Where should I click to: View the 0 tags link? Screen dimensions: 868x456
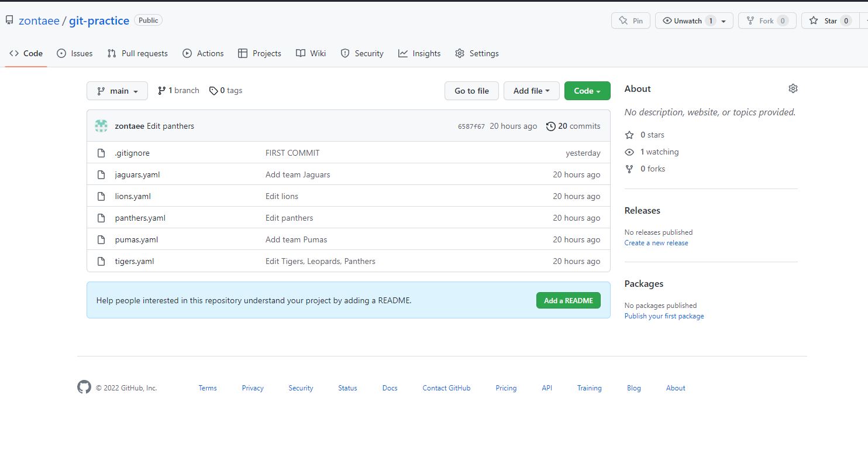(226, 91)
